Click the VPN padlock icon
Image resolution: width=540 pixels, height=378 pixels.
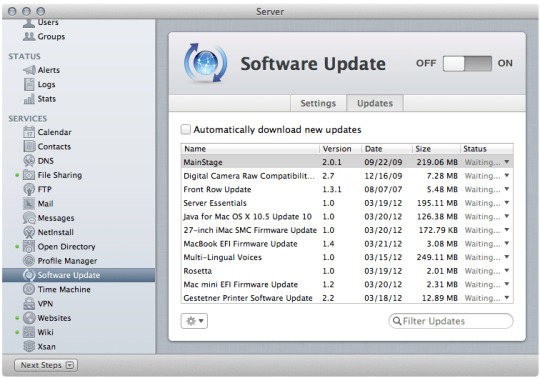[29, 304]
